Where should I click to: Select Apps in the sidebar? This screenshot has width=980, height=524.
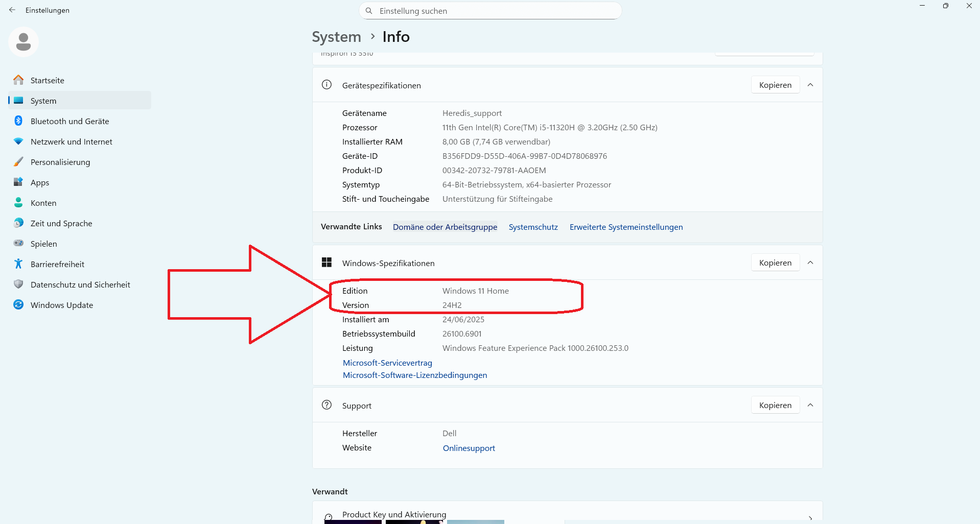point(40,182)
